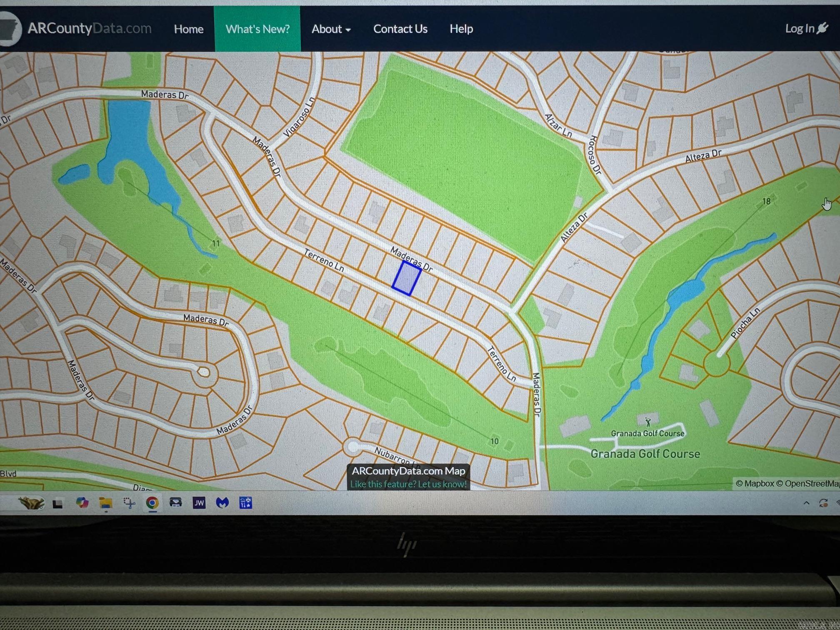Open the Help page link
The width and height of the screenshot is (840, 630).
click(461, 29)
